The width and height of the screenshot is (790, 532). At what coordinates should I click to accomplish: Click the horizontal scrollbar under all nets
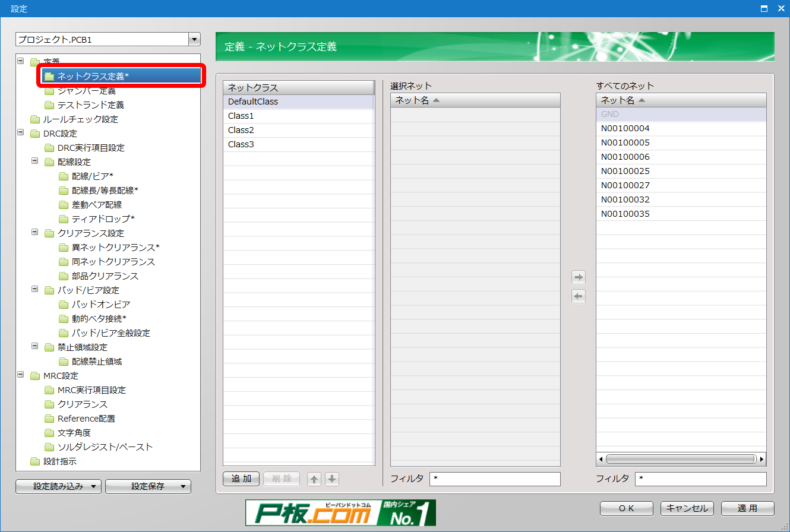[x=680, y=459]
